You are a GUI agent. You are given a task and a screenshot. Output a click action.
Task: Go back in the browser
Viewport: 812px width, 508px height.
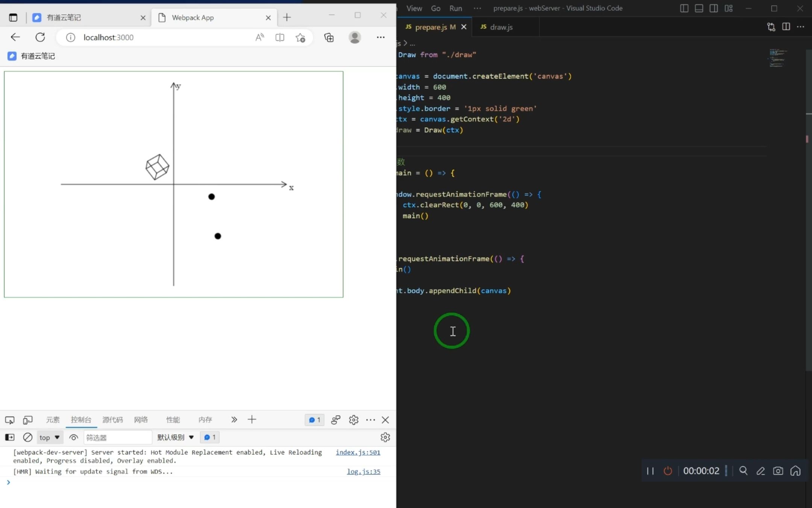pos(15,37)
